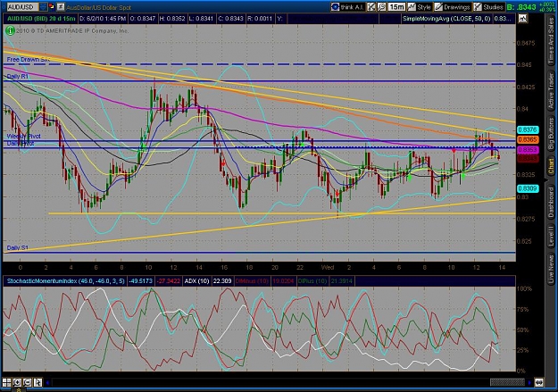Click the C: 0.8343 close value
Screen dimensions: 558x392
(x=230, y=19)
